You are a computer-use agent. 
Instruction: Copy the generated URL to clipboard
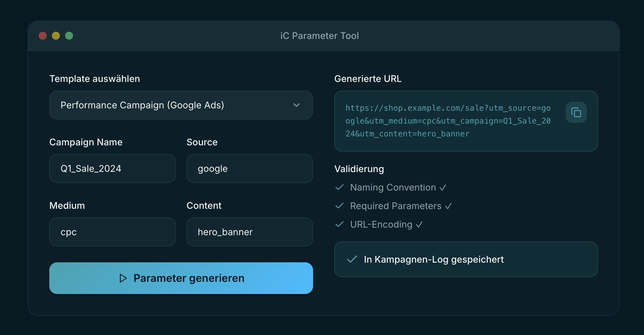click(576, 112)
